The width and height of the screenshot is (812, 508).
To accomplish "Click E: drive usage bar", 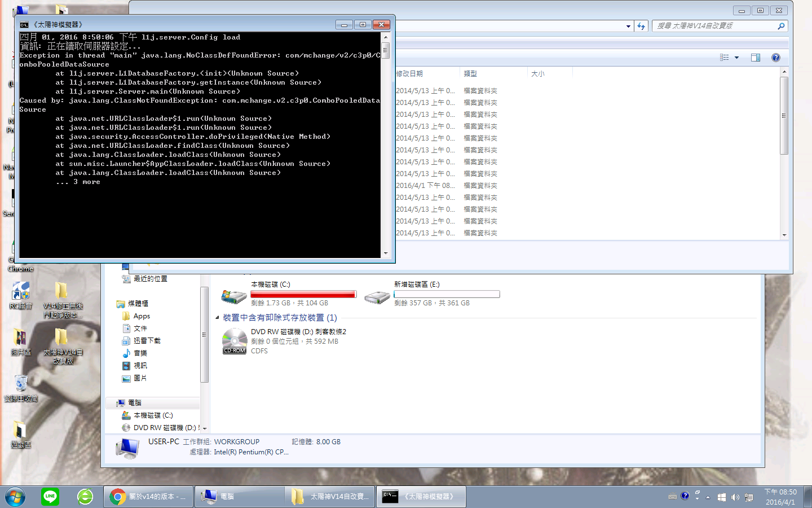I will [x=447, y=294].
